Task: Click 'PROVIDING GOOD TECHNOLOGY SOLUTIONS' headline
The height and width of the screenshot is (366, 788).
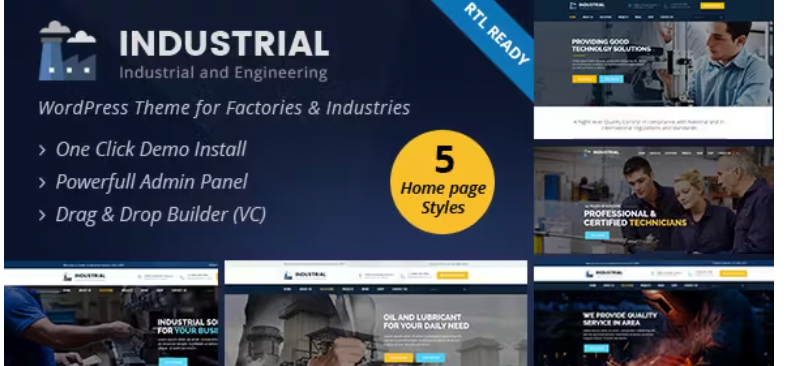Action: tap(611, 45)
